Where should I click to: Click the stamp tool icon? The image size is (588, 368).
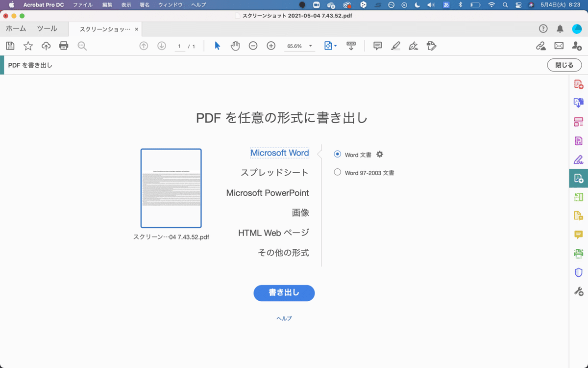[x=431, y=46]
